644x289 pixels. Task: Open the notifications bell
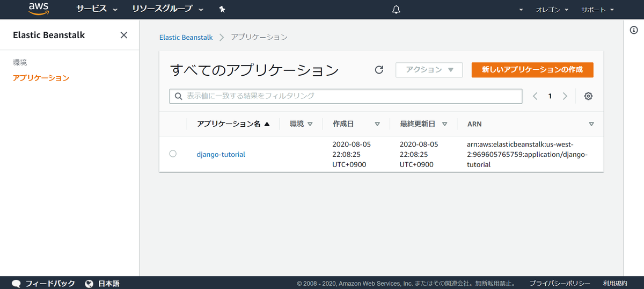[396, 10]
